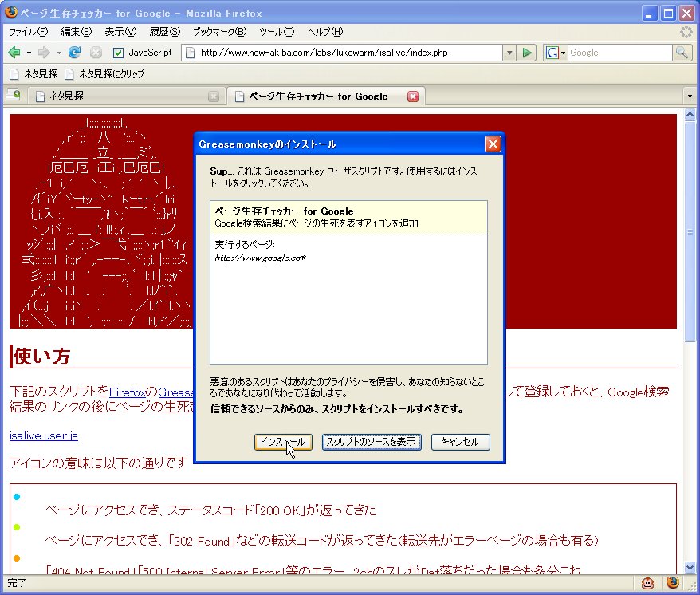Viewport: 700px width, 595px height.
Task: Close the ページ生存チェッカー for Google tab
Action: pyautogui.click(x=413, y=96)
